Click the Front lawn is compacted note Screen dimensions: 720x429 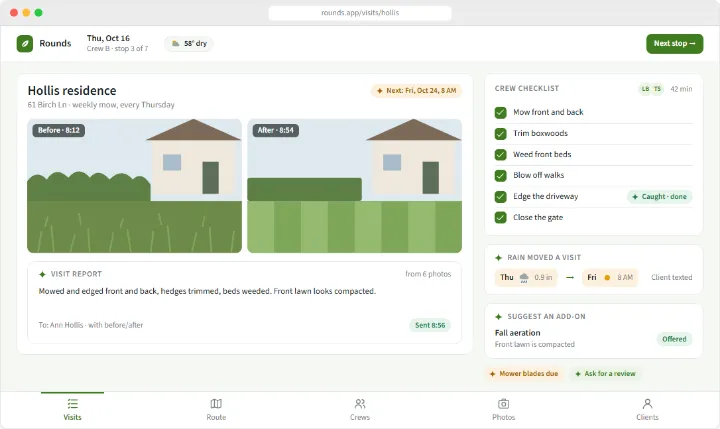pos(534,344)
